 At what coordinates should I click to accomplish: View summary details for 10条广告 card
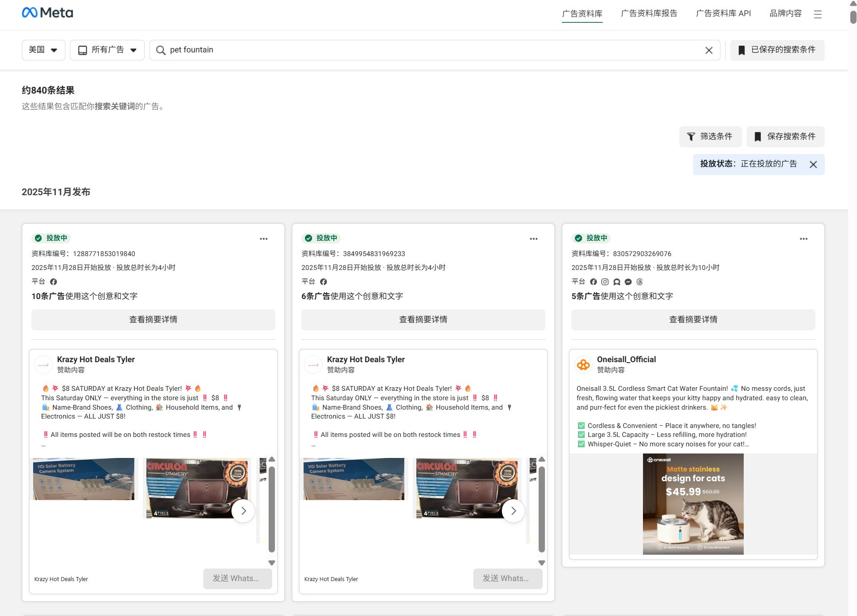coord(153,320)
